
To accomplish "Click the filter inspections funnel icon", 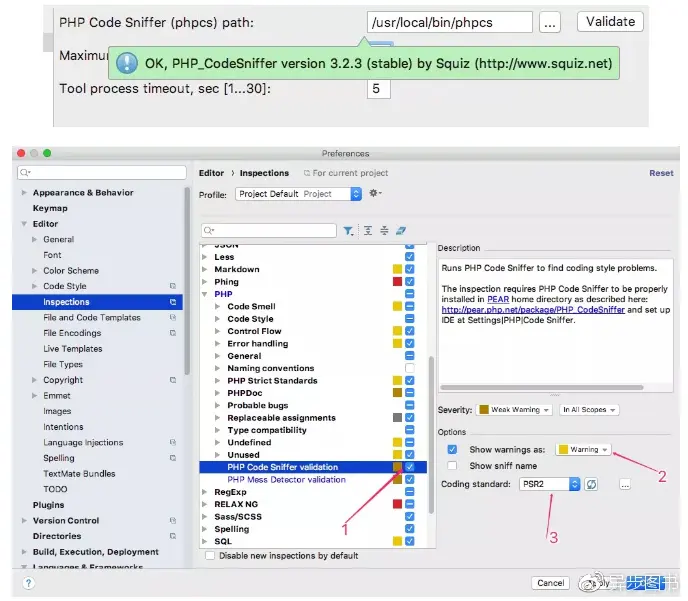I will coord(348,231).
